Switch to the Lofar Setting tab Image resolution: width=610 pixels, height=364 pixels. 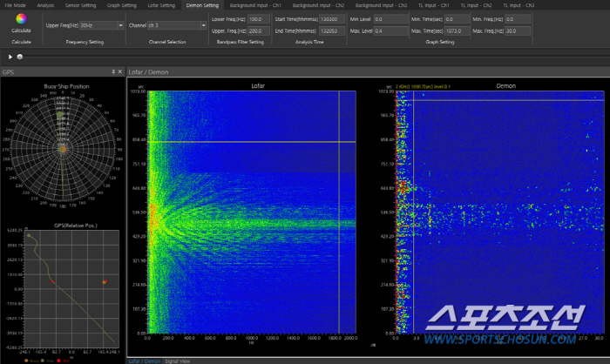[161, 5]
